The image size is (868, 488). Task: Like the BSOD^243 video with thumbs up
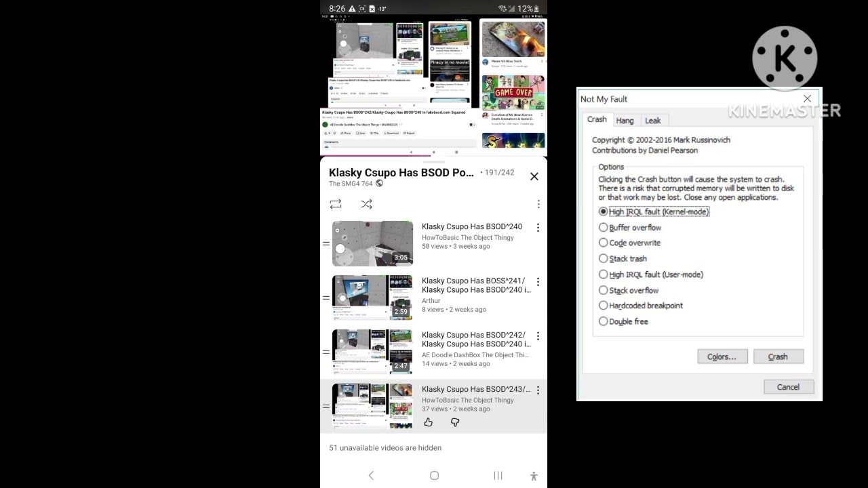(x=429, y=422)
